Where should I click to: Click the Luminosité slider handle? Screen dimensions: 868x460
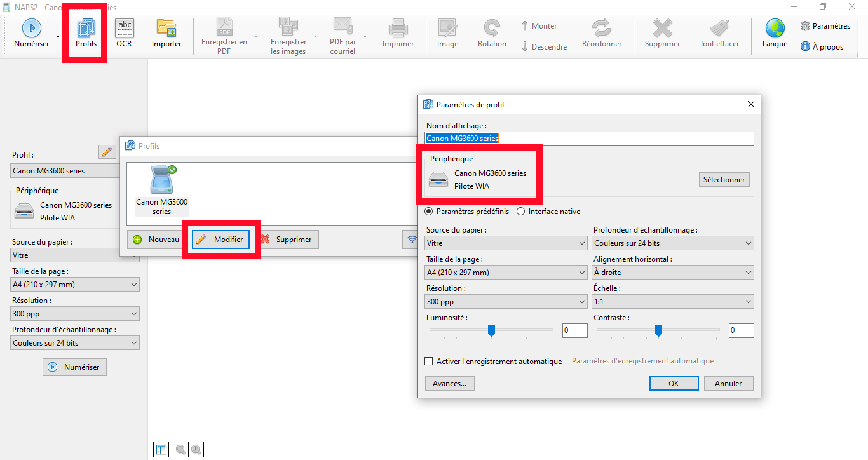[491, 330]
